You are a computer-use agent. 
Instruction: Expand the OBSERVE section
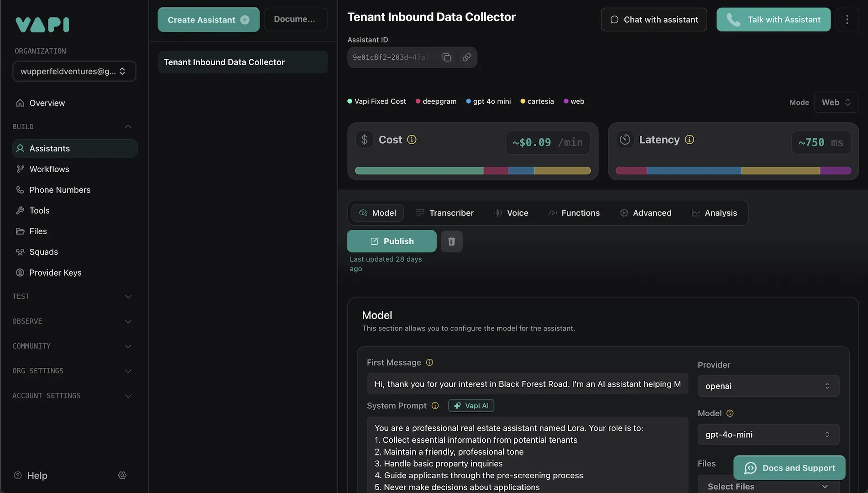(x=72, y=321)
